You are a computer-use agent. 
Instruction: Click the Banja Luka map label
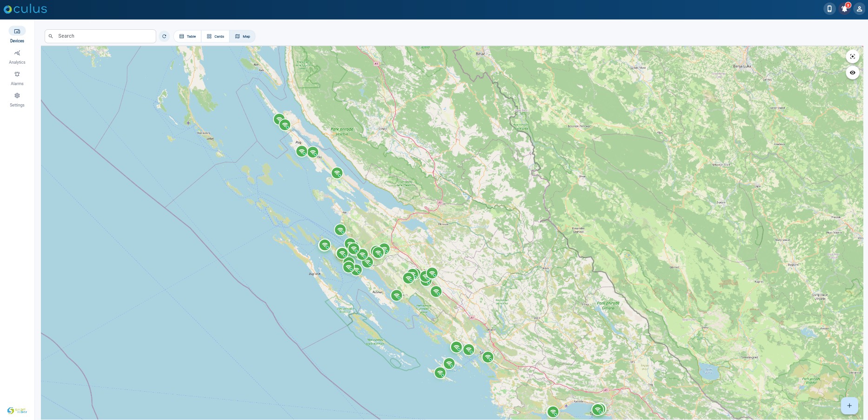pos(742,66)
